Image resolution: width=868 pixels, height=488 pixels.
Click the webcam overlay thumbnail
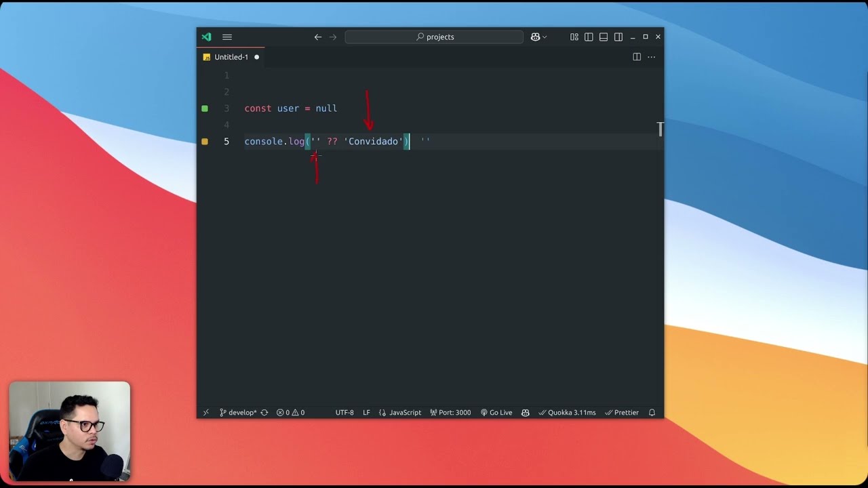click(69, 432)
